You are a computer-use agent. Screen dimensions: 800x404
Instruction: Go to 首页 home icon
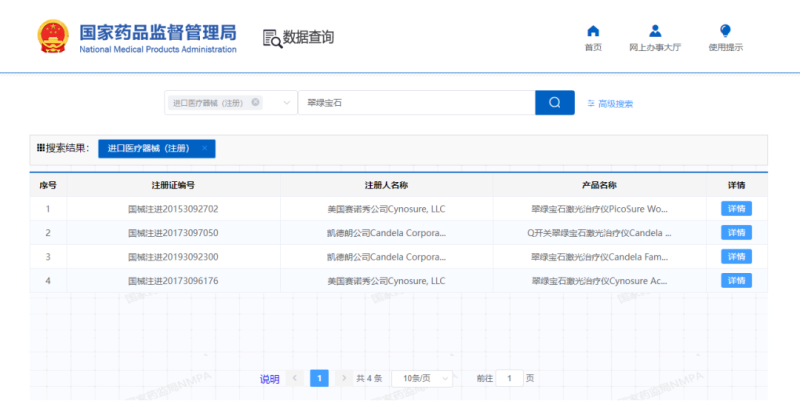pyautogui.click(x=593, y=31)
